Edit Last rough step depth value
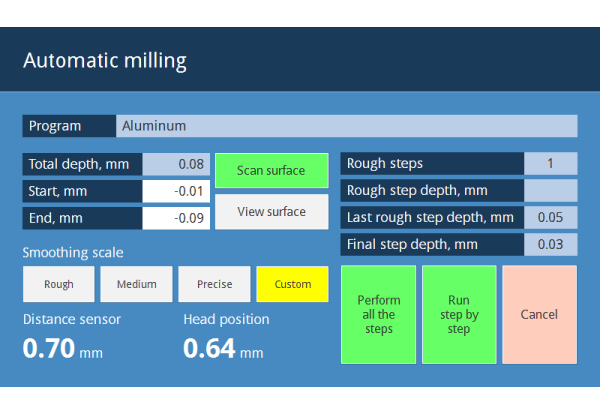The width and height of the screenshot is (600, 415). pos(551,217)
